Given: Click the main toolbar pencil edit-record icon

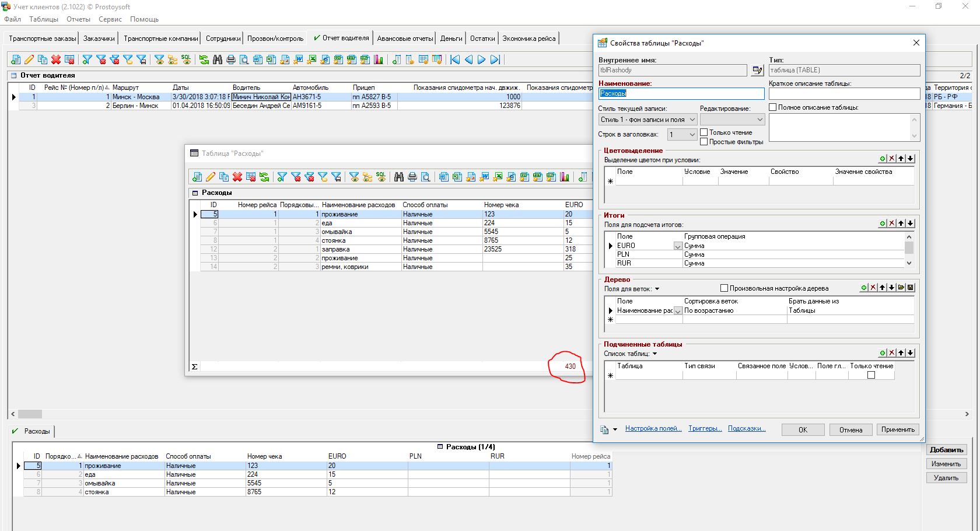Looking at the screenshot, I should pyautogui.click(x=29, y=60).
